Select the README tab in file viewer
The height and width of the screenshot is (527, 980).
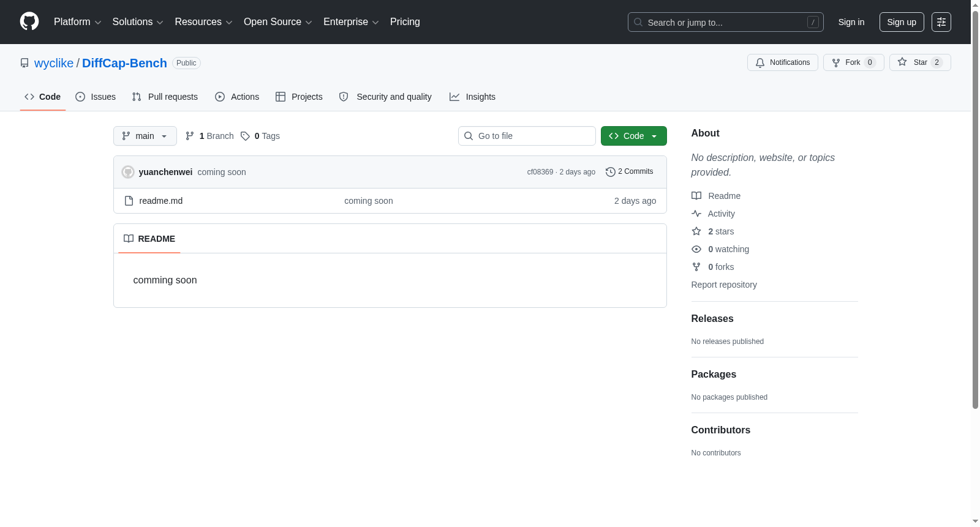coord(149,239)
